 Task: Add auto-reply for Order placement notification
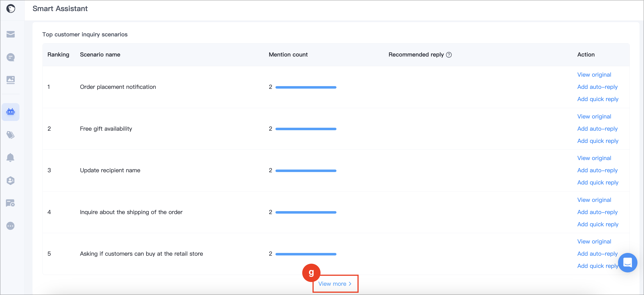coord(597,87)
